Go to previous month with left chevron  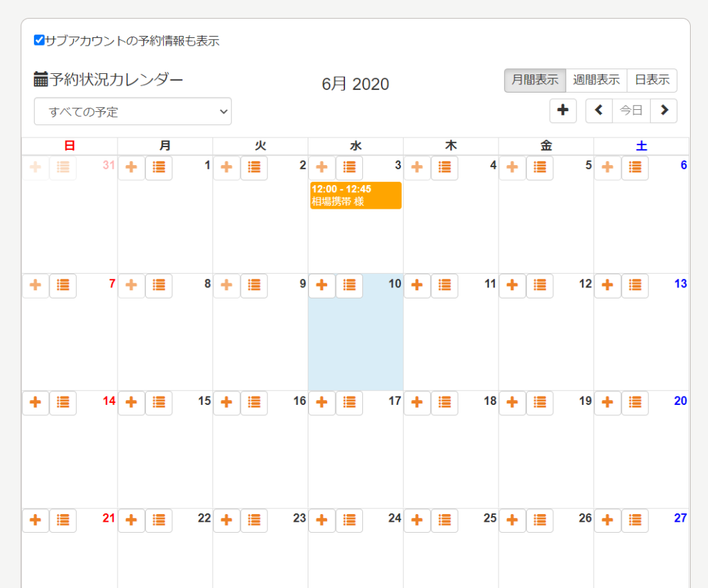pyautogui.click(x=599, y=111)
